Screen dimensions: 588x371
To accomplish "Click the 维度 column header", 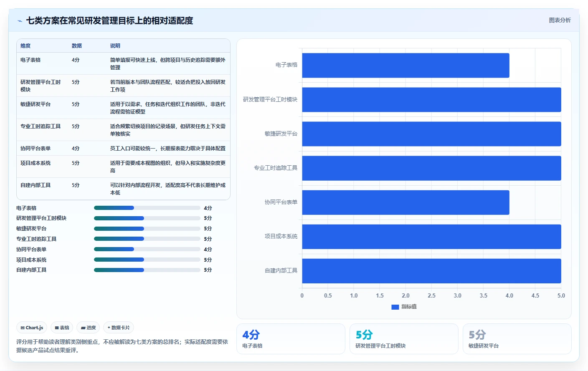I will 25,46.
